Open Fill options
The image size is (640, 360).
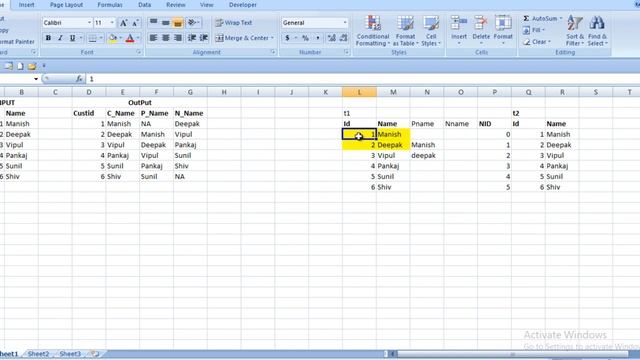click(534, 30)
